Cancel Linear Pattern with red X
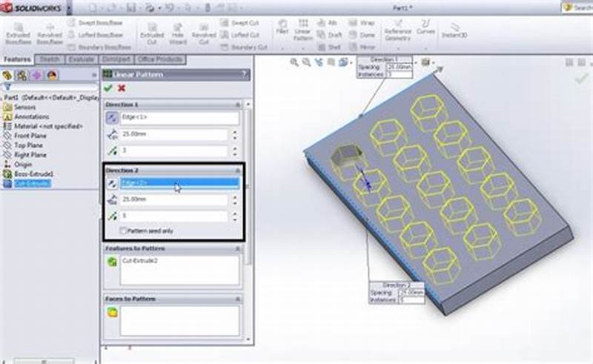This screenshot has width=593, height=364. click(122, 88)
